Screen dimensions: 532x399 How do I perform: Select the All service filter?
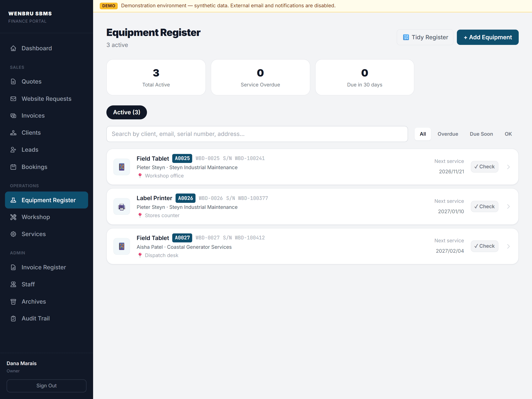tap(422, 134)
